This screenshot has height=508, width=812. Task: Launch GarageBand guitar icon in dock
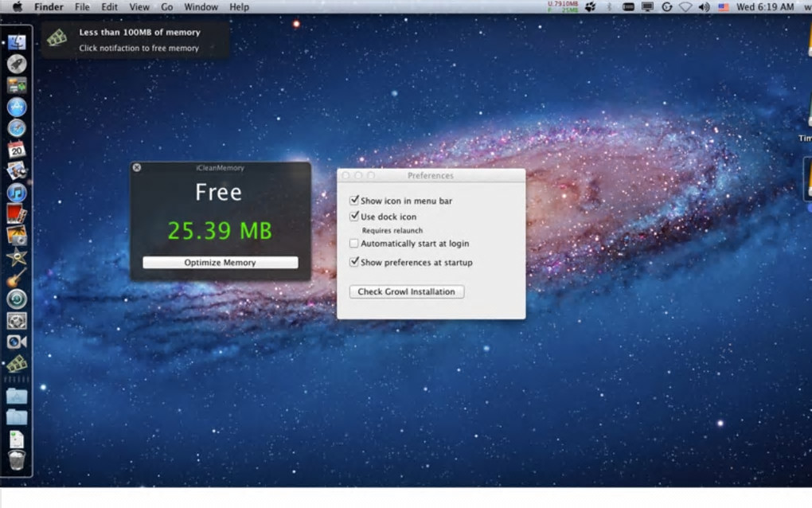point(17,278)
